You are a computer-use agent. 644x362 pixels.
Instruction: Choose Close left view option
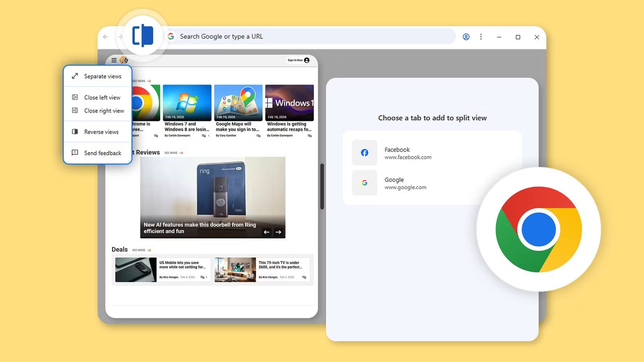point(102,97)
